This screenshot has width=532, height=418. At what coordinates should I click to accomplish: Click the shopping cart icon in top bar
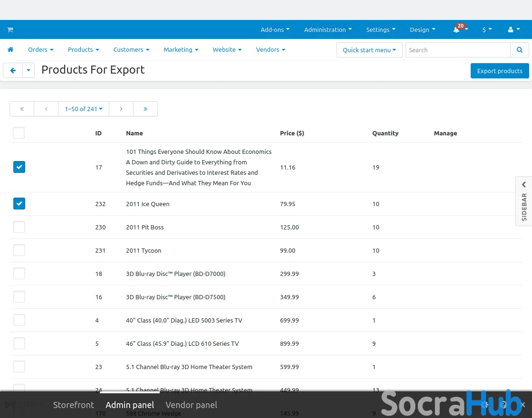10,29
